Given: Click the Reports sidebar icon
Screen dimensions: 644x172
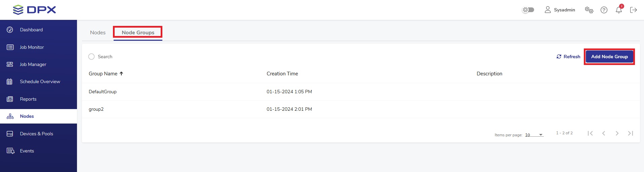Looking at the screenshot, I should pyautogui.click(x=10, y=99).
